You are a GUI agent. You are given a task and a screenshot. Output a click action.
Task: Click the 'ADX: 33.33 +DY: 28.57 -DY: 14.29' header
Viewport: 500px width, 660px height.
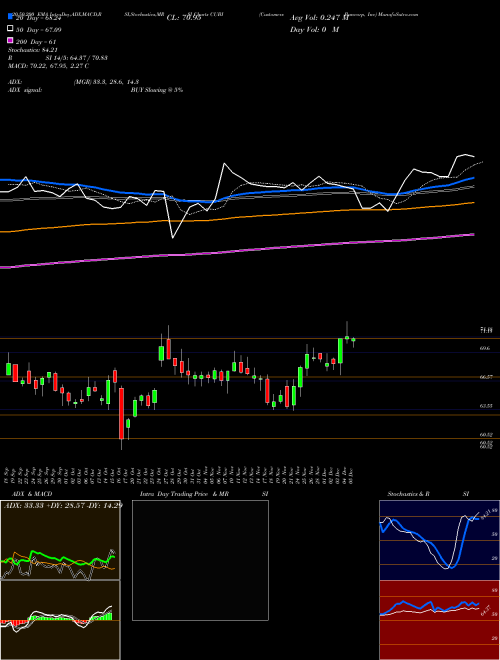(x=63, y=505)
